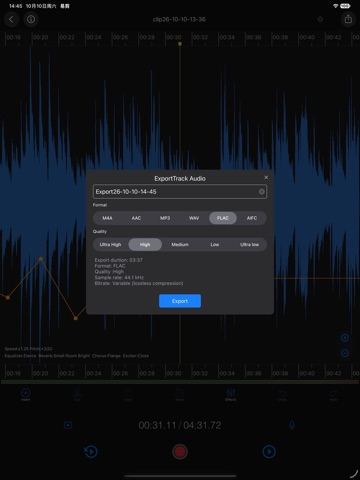Open the Effects sliders panel
360x480 pixels.
[x=231, y=394]
